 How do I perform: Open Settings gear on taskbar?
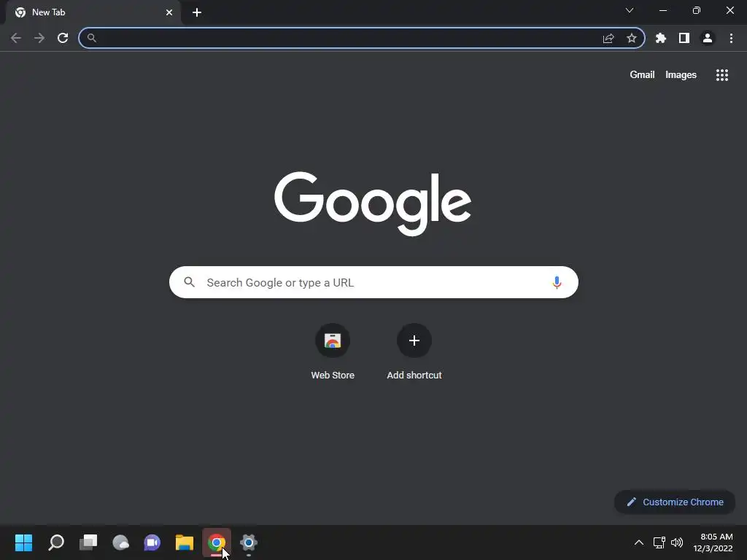pos(249,542)
